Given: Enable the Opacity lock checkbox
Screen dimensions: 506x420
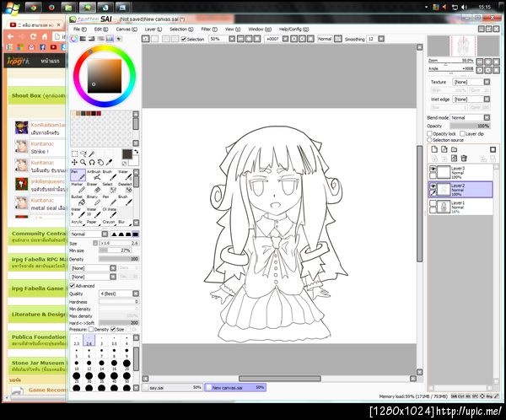Looking at the screenshot, I should (430, 133).
